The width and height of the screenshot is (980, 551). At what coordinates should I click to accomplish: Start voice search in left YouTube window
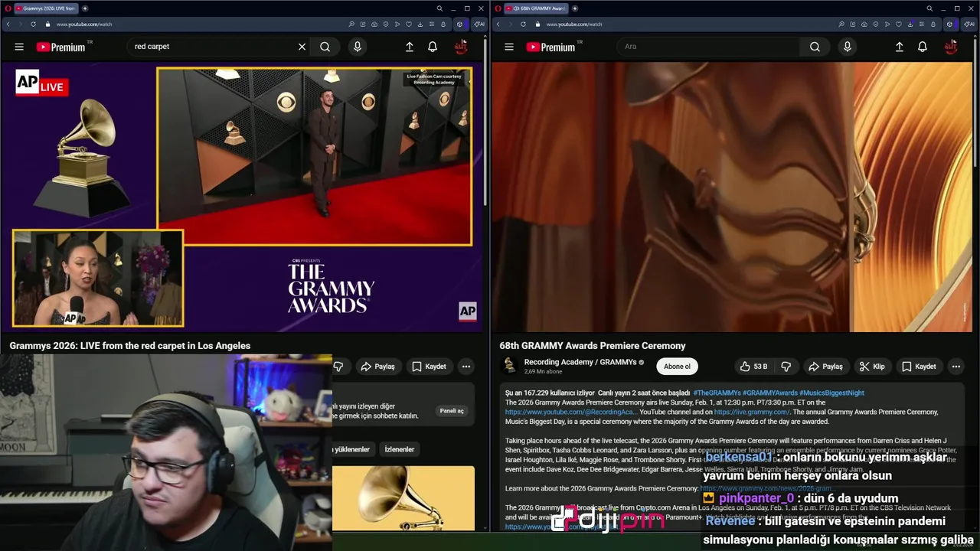tap(357, 47)
